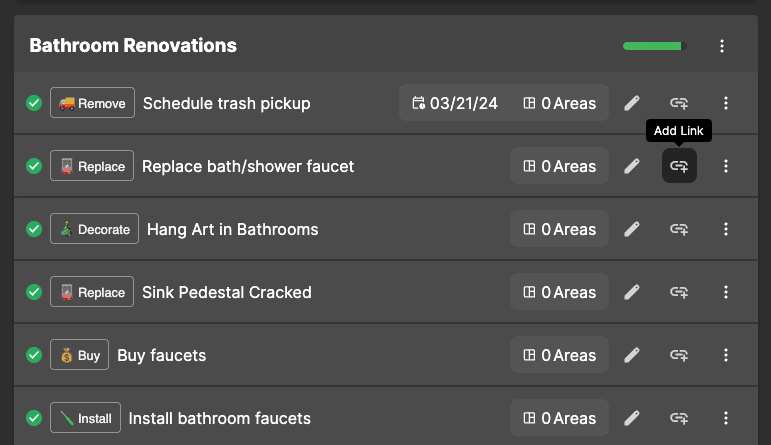
Task: Edit the Buy faucets task
Action: [x=632, y=355]
